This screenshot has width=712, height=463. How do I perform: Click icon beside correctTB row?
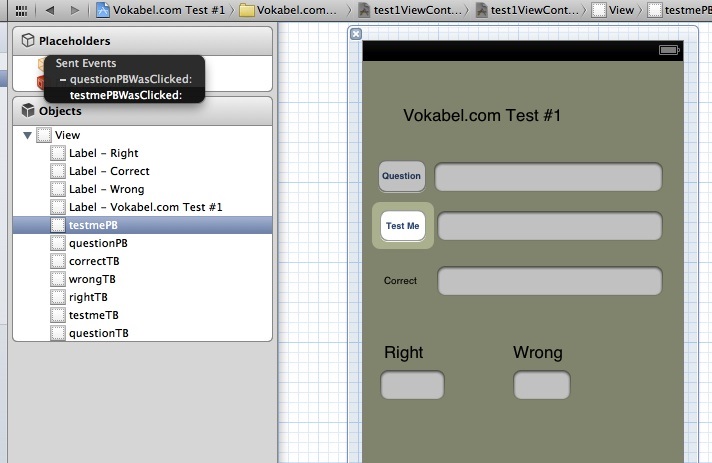coord(58,261)
